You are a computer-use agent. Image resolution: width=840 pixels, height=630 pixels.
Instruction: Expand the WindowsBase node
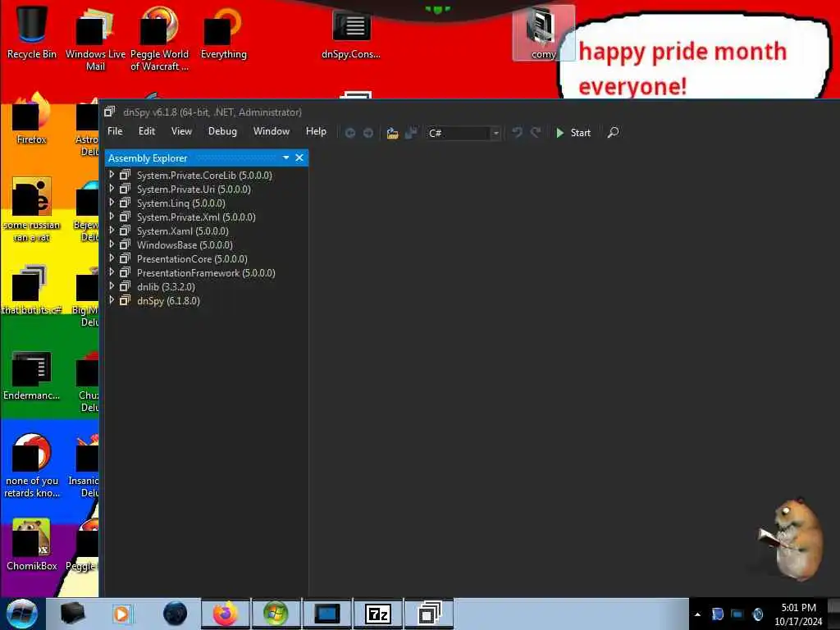click(112, 244)
